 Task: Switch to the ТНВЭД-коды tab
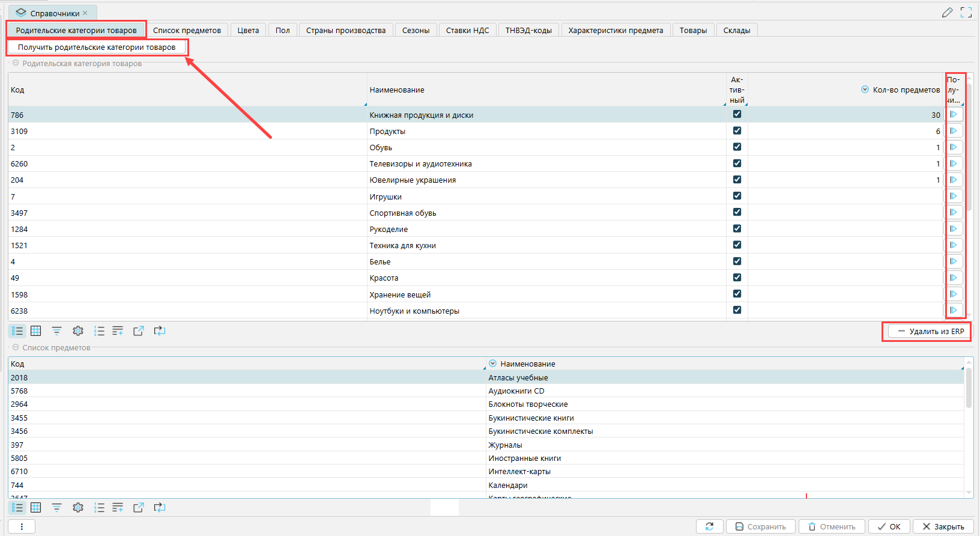(528, 30)
